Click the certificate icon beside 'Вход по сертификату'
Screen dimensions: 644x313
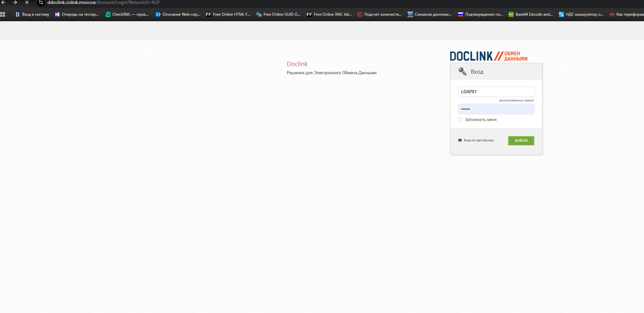[460, 140]
